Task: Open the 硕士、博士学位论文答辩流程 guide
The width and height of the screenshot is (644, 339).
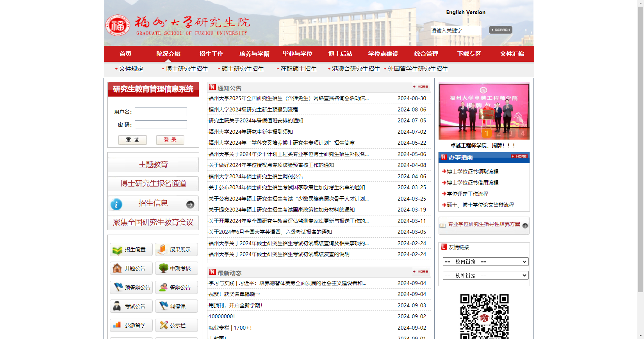Action: click(x=480, y=205)
